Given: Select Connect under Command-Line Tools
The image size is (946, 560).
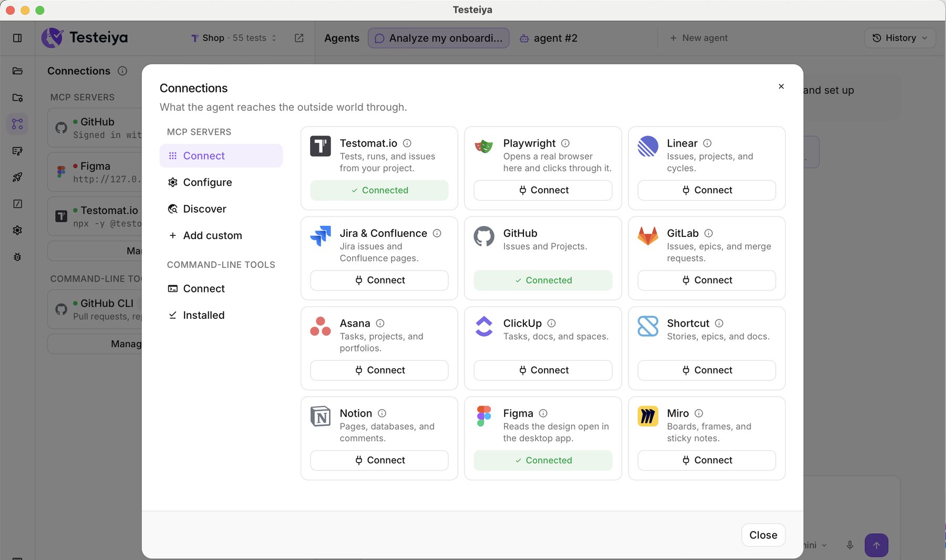Looking at the screenshot, I should 221,288.
